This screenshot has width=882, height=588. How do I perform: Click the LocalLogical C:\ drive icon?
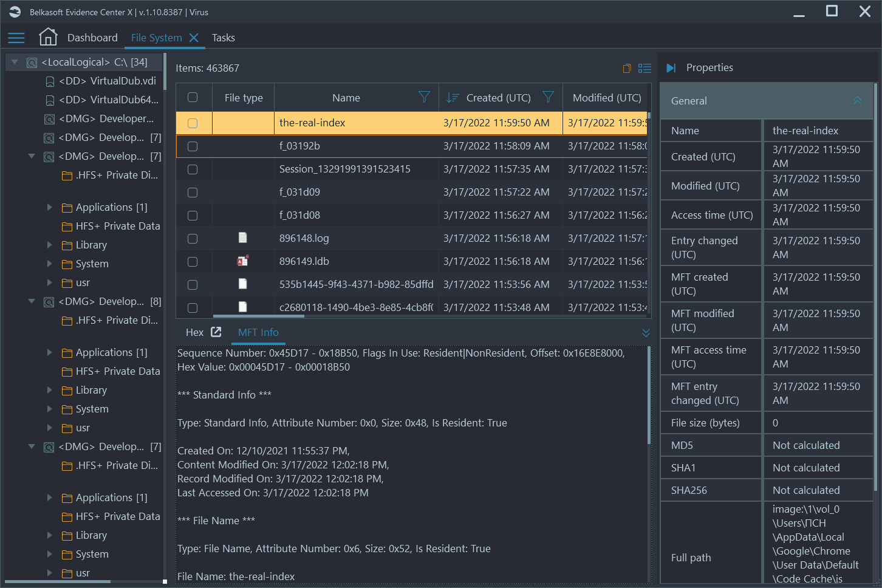tap(32, 63)
